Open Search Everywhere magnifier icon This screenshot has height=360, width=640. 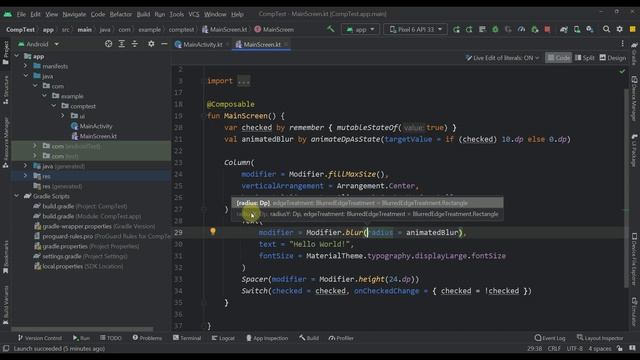point(607,29)
